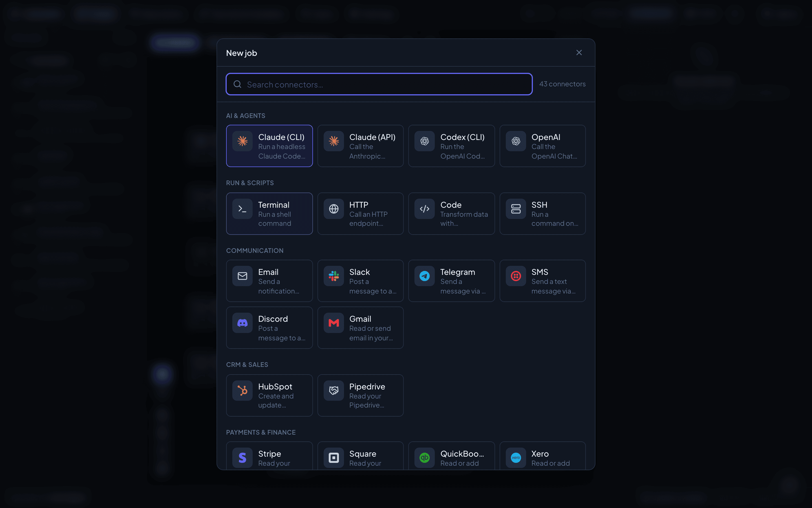Click the Square logo icon
Viewport: 812px width, 508px height.
334,457
